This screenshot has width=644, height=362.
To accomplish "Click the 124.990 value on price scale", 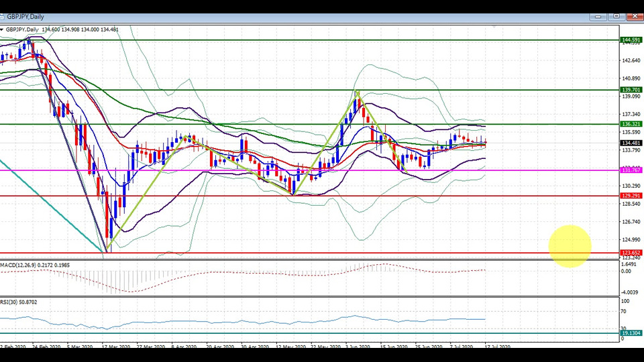I will pos(631,240).
